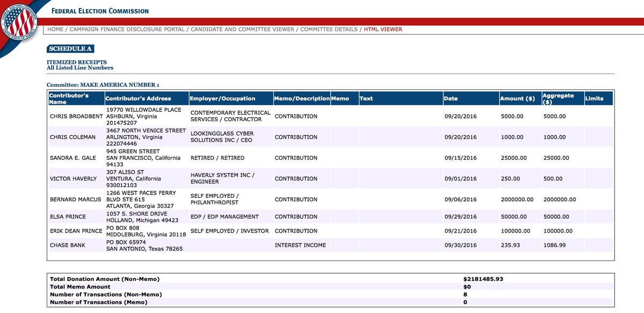
Task: Click the Aggregate ($) column header
Action: pos(562,98)
